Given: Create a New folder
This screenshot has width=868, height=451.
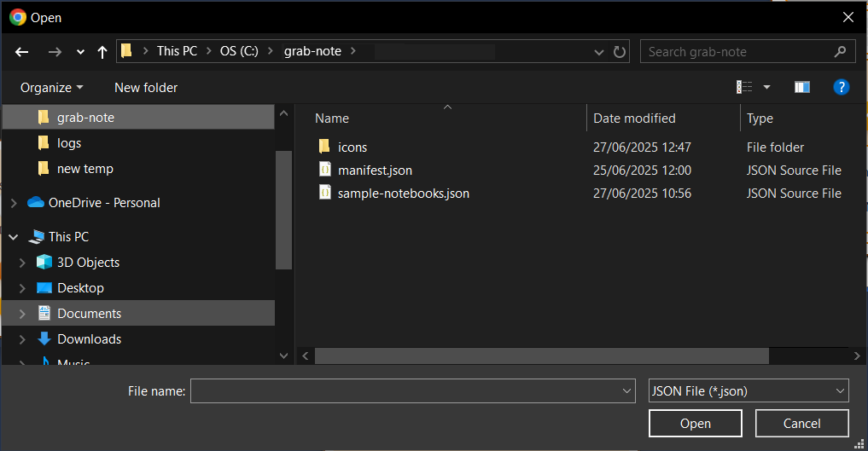Looking at the screenshot, I should click(x=146, y=88).
